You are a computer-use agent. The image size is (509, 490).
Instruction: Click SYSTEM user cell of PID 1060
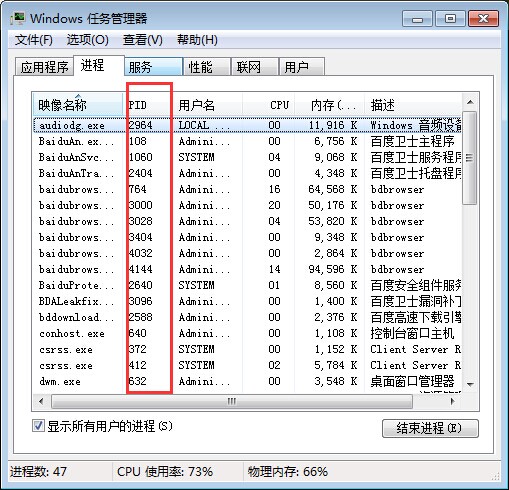(196, 157)
